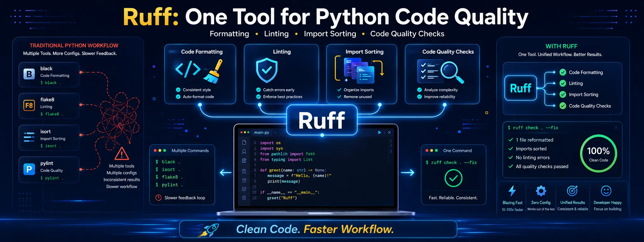Click the right arrow pointing to One Command

click(408, 172)
